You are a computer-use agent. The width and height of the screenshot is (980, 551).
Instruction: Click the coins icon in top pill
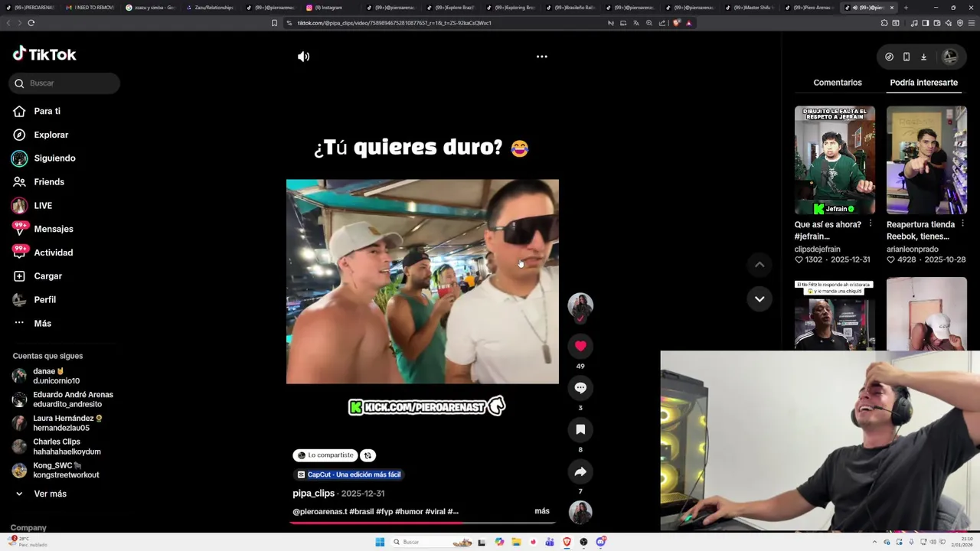tap(889, 57)
